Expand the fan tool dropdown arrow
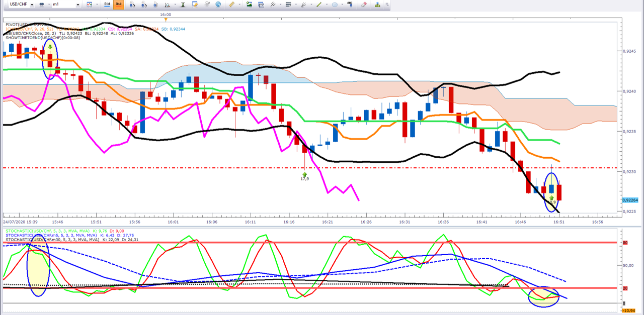Viewport: 644px width, 315px height. (311, 5)
